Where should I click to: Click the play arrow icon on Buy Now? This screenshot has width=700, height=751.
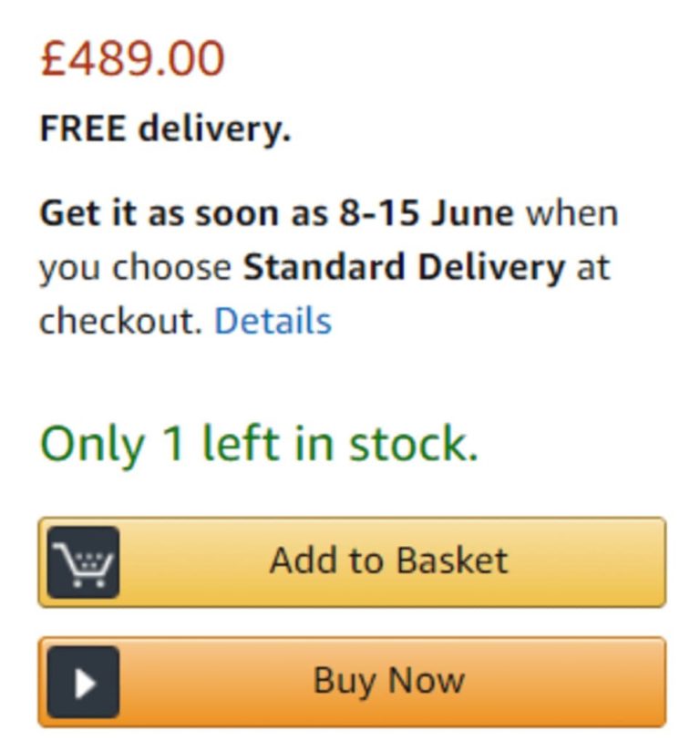(83, 682)
